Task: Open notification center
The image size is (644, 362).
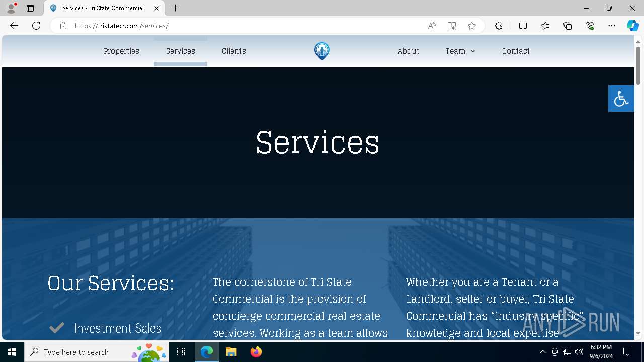Action: coord(627,352)
